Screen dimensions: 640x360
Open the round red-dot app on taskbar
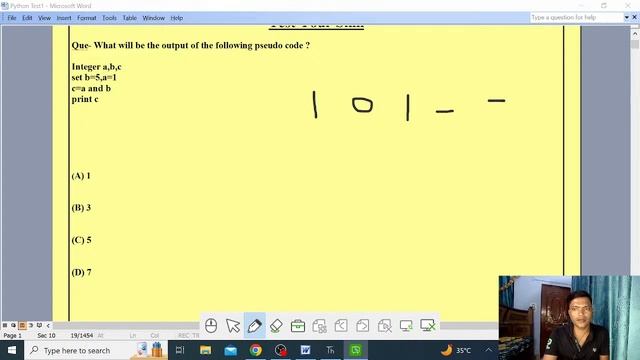281,350
